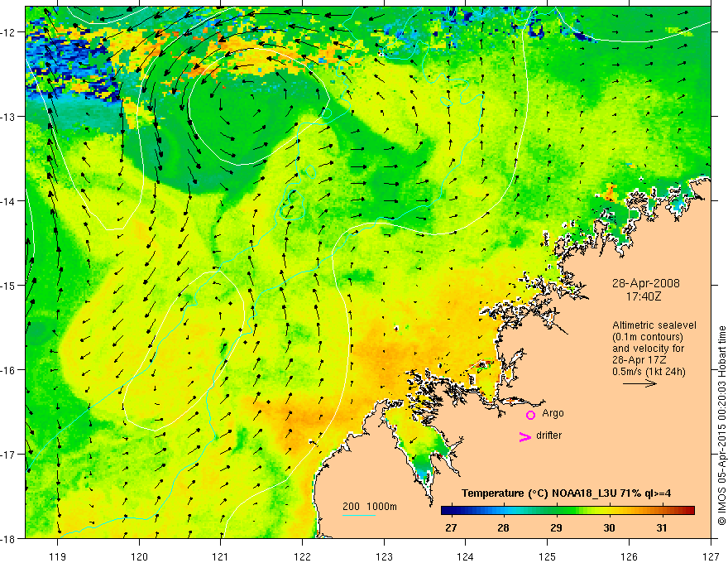Click the 0.5m/s velocity scale arrow

(x=639, y=383)
